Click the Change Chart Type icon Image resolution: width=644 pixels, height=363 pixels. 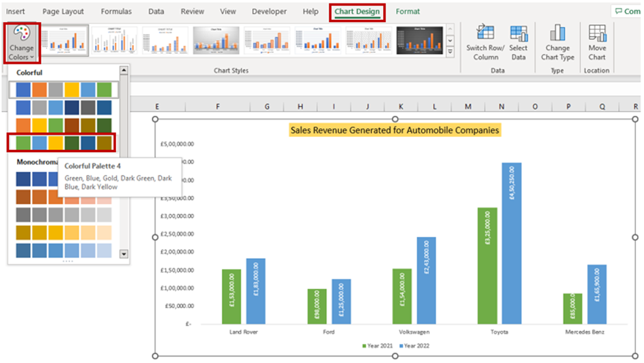pos(558,33)
